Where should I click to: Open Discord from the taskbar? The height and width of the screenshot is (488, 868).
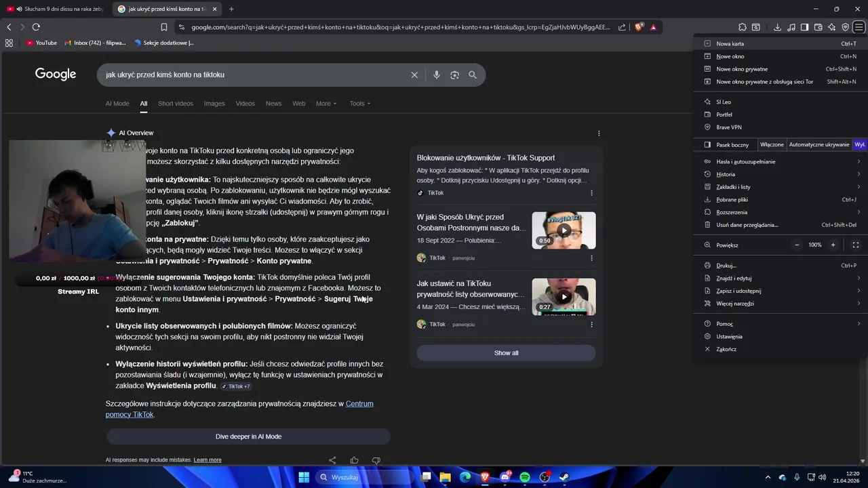505,477
